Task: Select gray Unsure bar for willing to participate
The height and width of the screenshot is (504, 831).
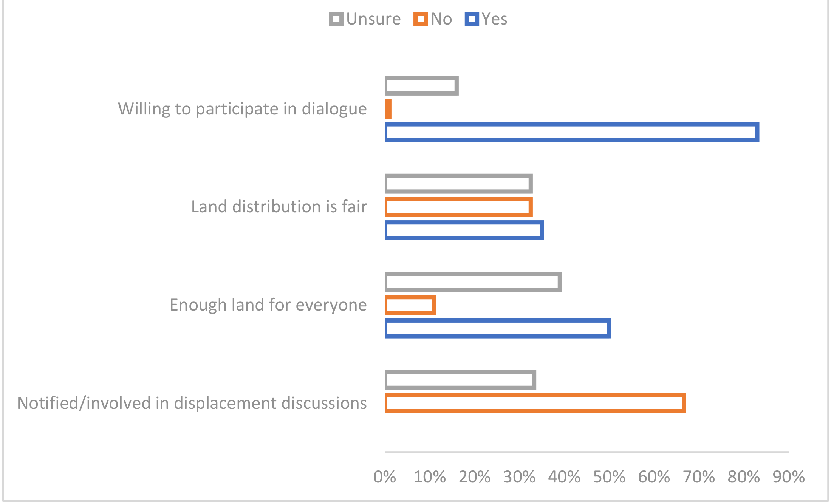Action: coord(421,86)
